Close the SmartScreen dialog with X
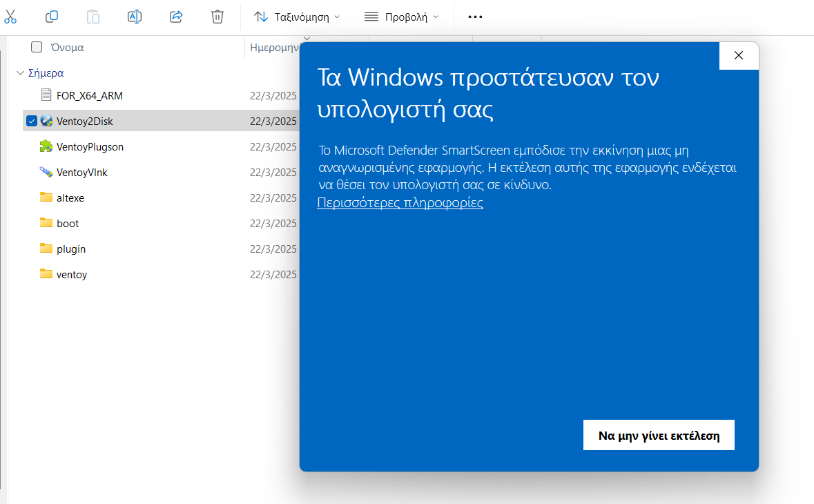Viewport: 814px width, 504px height. pos(739,55)
